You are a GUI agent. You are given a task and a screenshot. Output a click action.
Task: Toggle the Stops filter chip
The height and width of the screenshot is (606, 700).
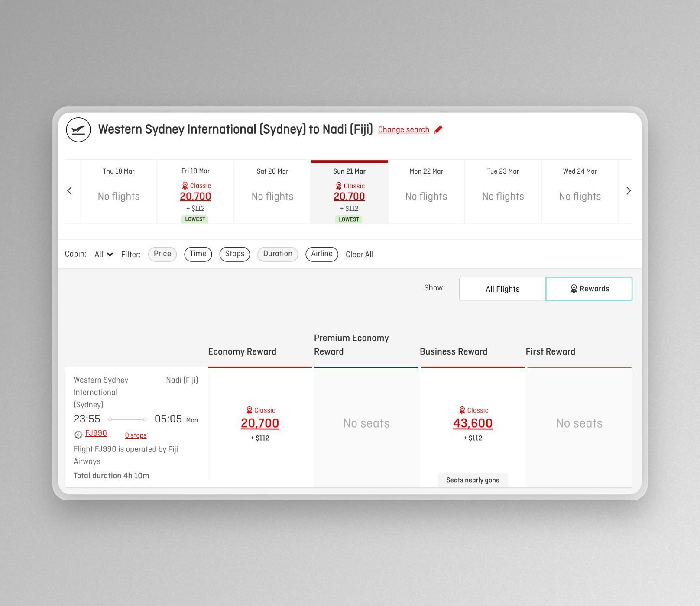click(235, 254)
